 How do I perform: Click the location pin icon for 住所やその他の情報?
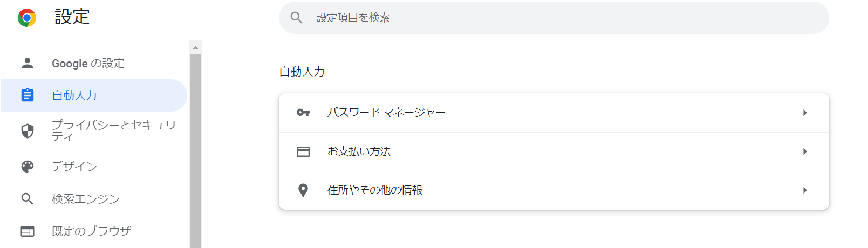pos(303,190)
